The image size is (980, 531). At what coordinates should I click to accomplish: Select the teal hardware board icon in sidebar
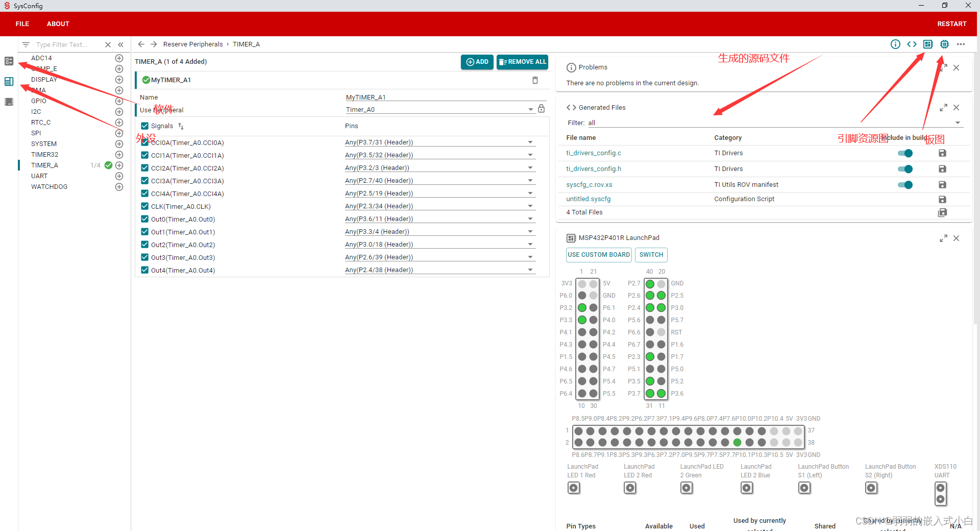(9, 81)
